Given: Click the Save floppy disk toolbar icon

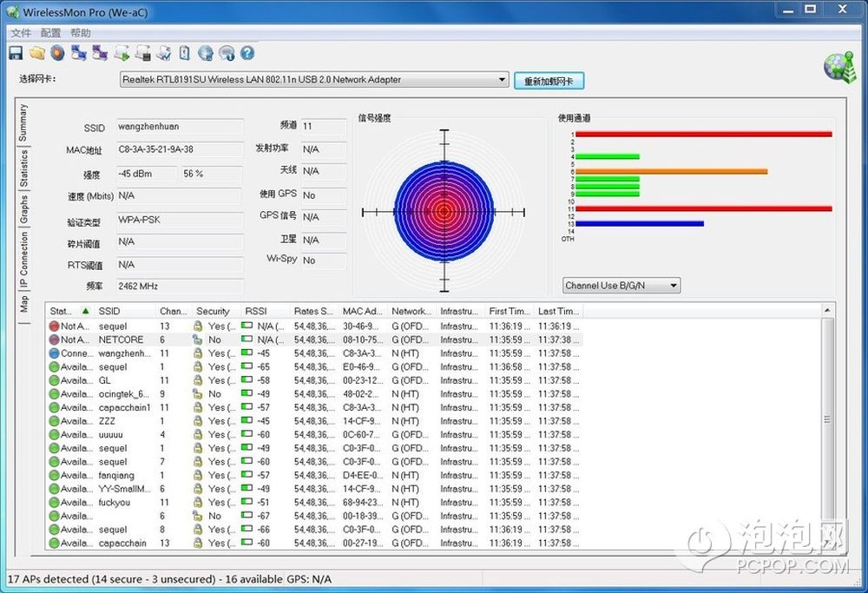Looking at the screenshot, I should click(x=16, y=53).
